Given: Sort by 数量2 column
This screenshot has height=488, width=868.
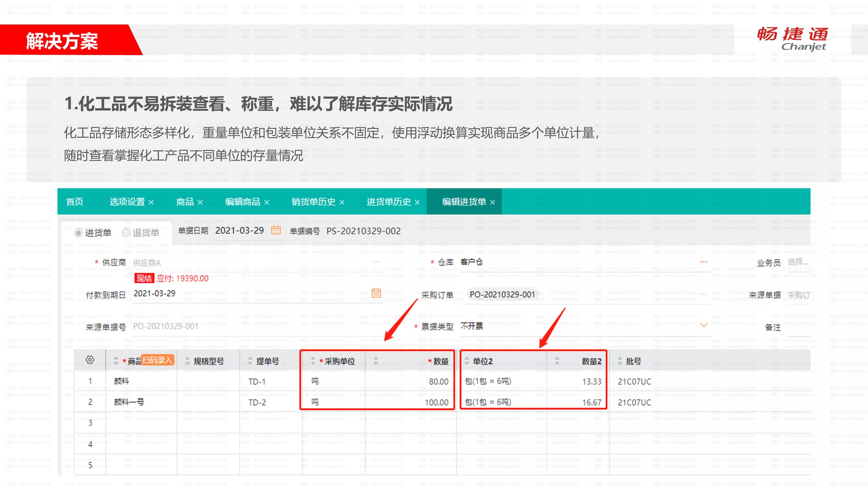Looking at the screenshot, I should tap(557, 361).
